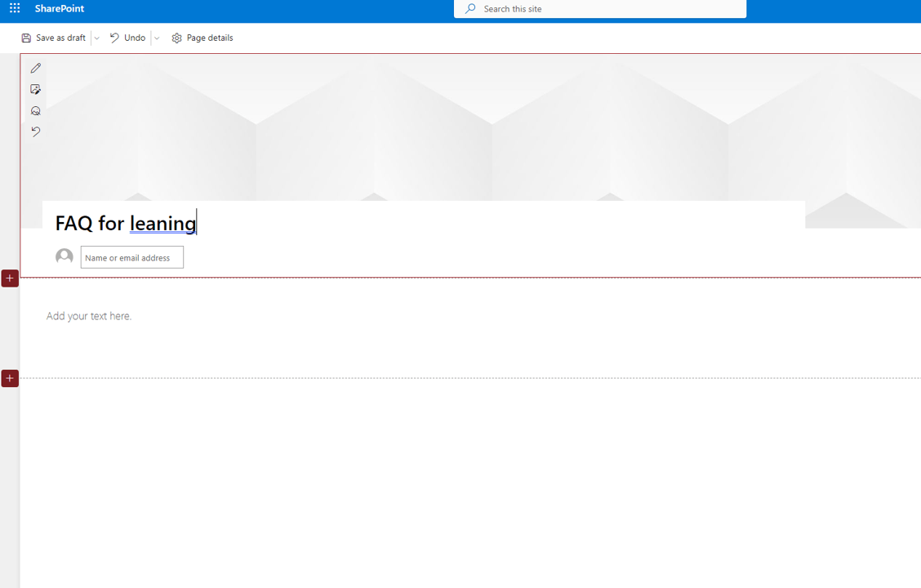Viewport: 921px width, 588px height.
Task: Click the set focal point icon
Action: pos(36,110)
